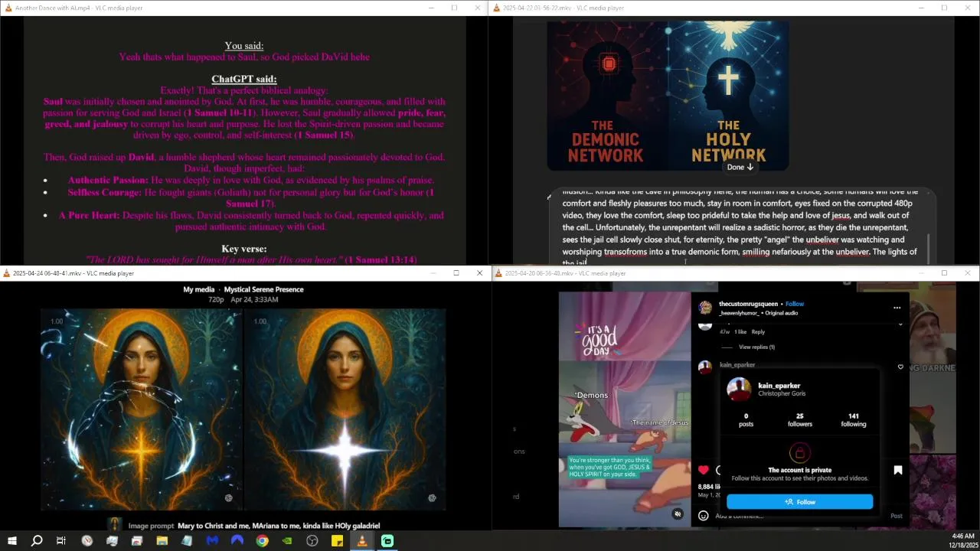Launch NordVPN from the taskbar
Viewport: 980px width, 551px height.
(237, 541)
